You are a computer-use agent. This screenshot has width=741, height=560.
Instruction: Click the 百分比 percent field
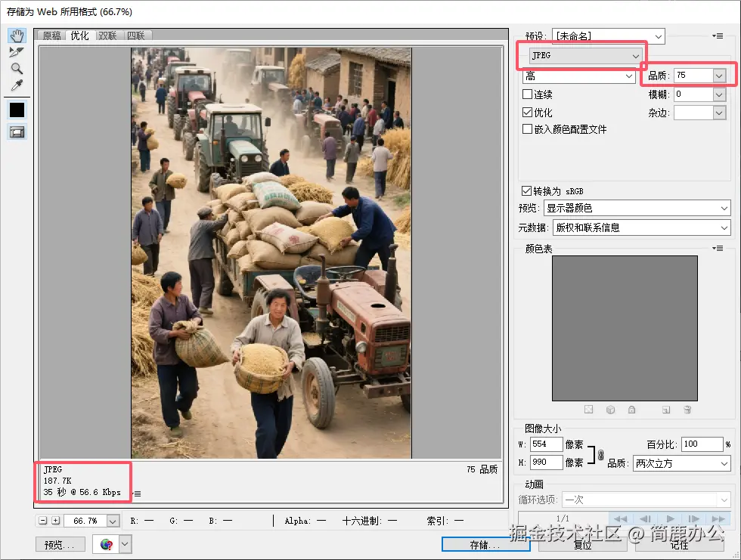702,444
